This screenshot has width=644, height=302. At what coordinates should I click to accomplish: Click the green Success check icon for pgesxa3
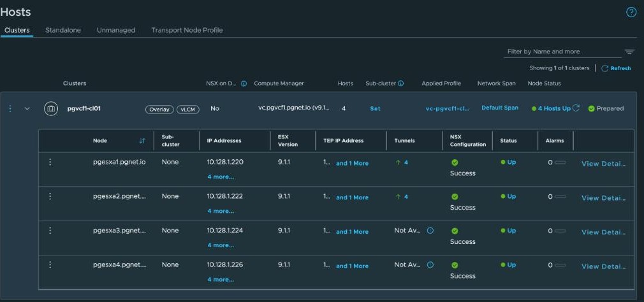(x=455, y=231)
